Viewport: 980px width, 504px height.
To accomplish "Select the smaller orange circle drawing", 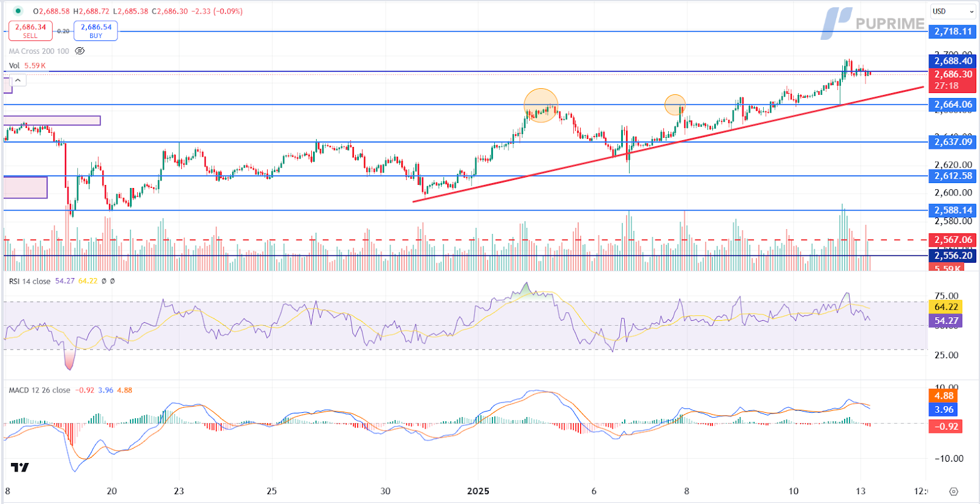I will coord(675,105).
